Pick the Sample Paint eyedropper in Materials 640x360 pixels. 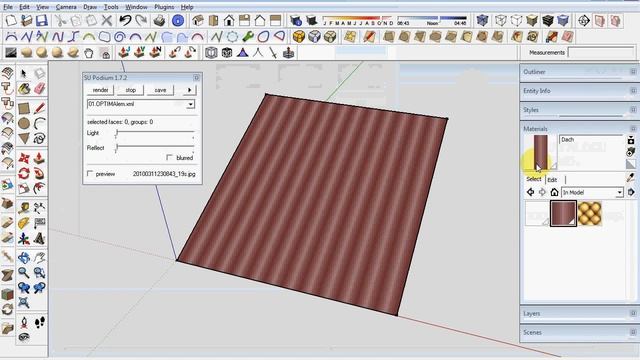click(631, 178)
